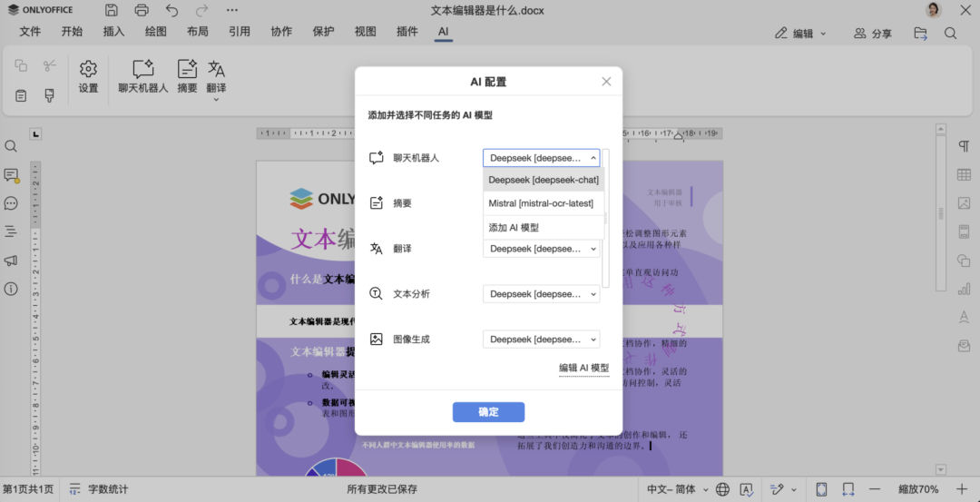Open 文本分析 model dropdown
Image resolution: width=980 pixels, height=502 pixels.
pyautogui.click(x=541, y=294)
